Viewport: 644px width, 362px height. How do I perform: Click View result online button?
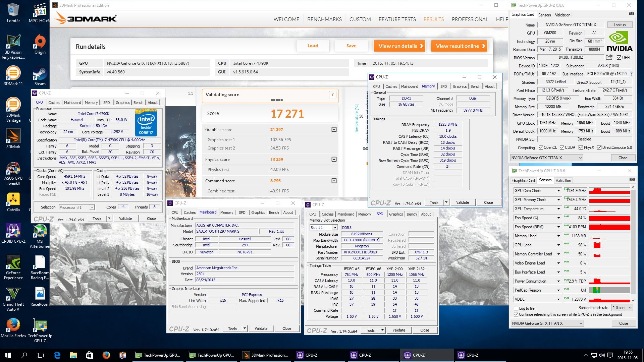click(460, 46)
